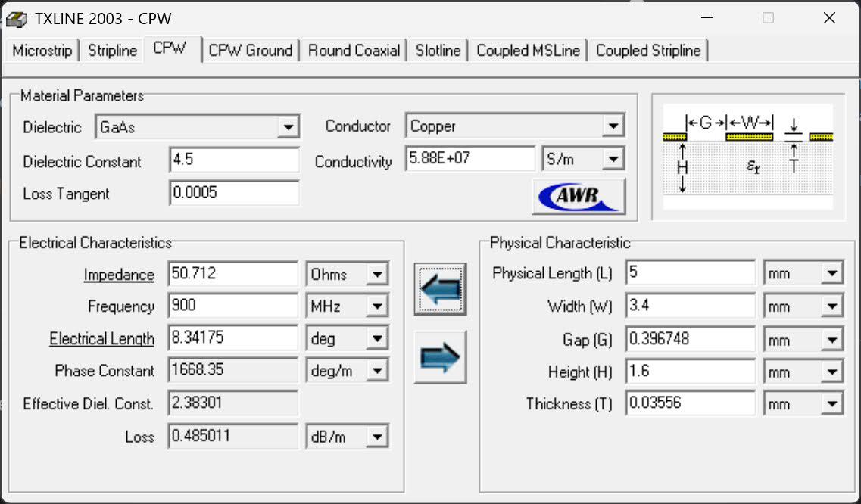This screenshot has height=504, width=861.
Task: Open the Height mm units dropdown
Action: (832, 372)
